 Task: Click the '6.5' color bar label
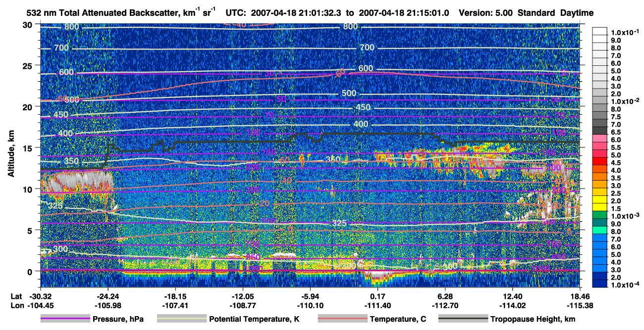[x=616, y=132]
